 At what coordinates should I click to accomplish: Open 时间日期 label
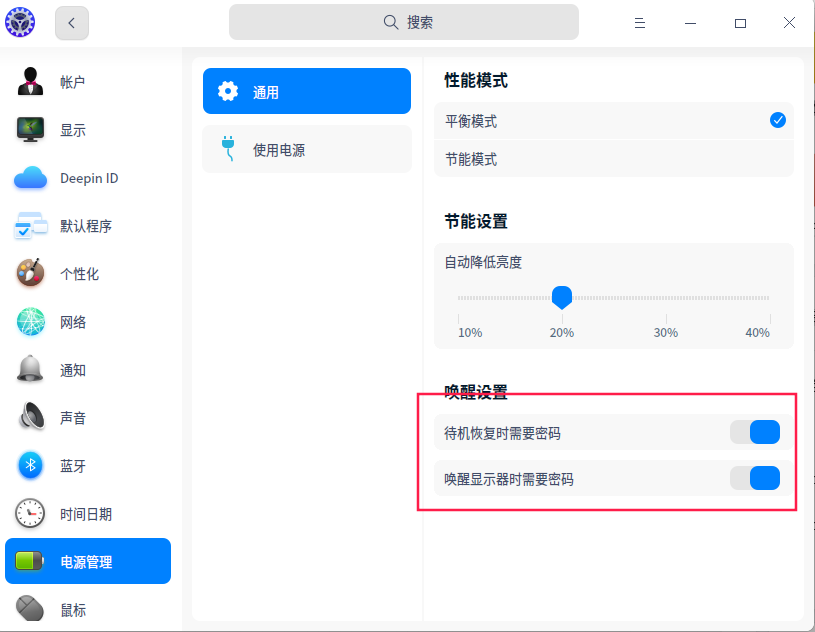click(x=86, y=514)
